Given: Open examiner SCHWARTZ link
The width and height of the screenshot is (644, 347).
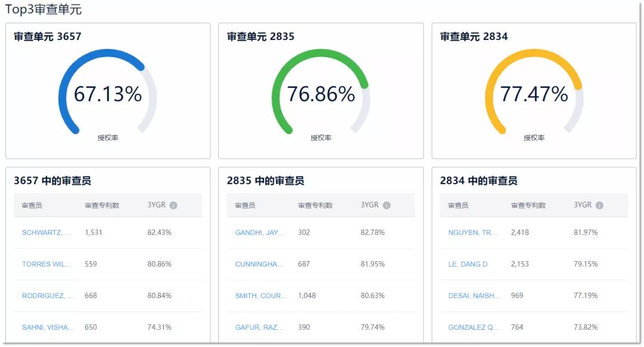Looking at the screenshot, I should click(x=47, y=233).
